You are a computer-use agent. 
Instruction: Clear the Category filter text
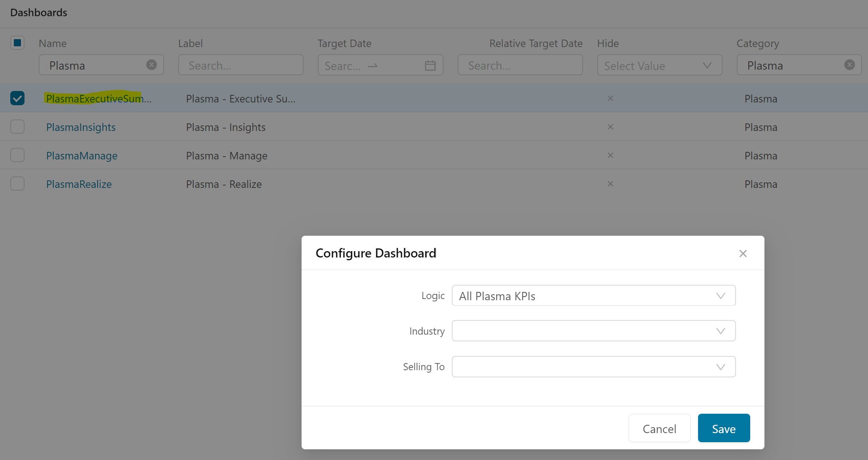click(849, 65)
